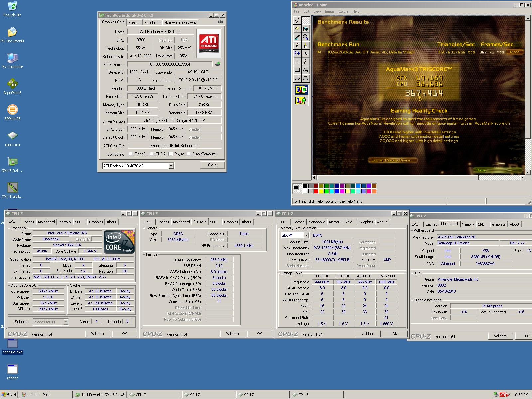Pick the yellow color swatch in Paint palette
The image size is (532, 399).
(321, 191)
